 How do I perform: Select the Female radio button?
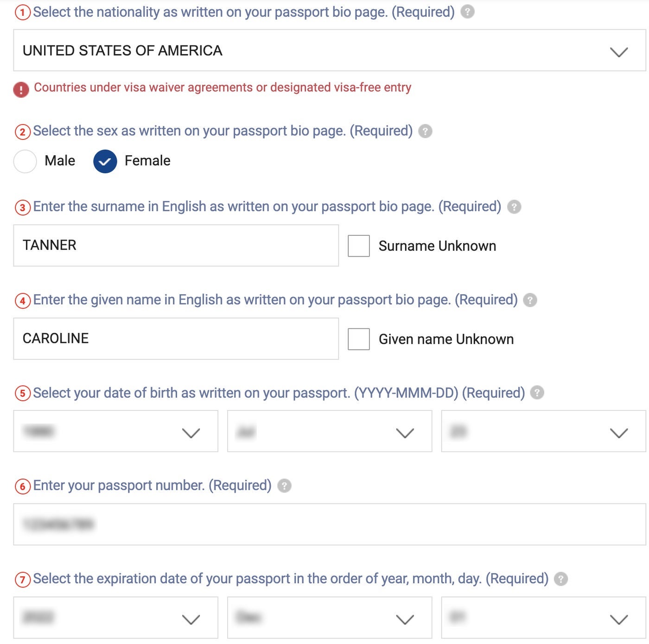(105, 161)
